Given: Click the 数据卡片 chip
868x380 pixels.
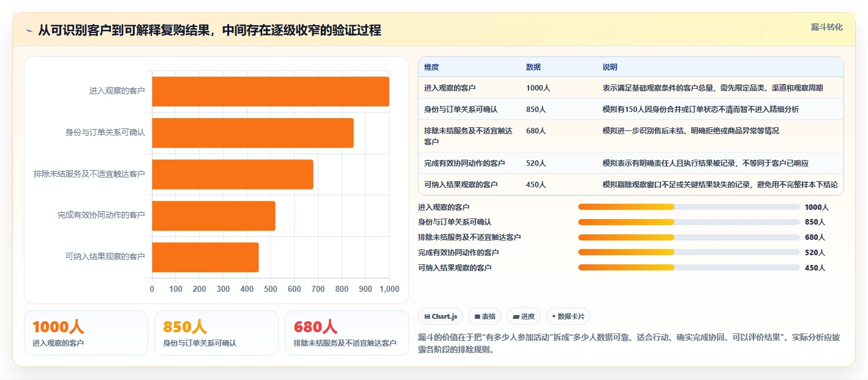Looking at the screenshot, I should (x=568, y=316).
